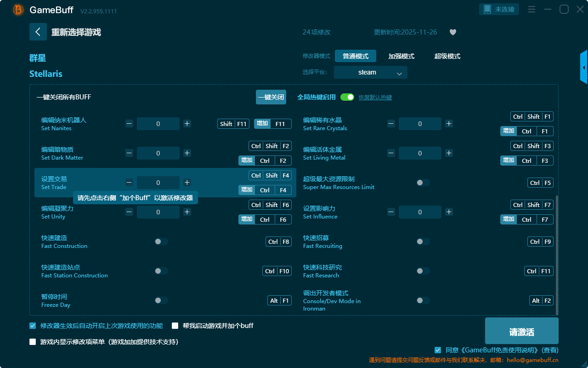Switch to 超级模式 tab
The height and width of the screenshot is (368, 588).
click(447, 56)
